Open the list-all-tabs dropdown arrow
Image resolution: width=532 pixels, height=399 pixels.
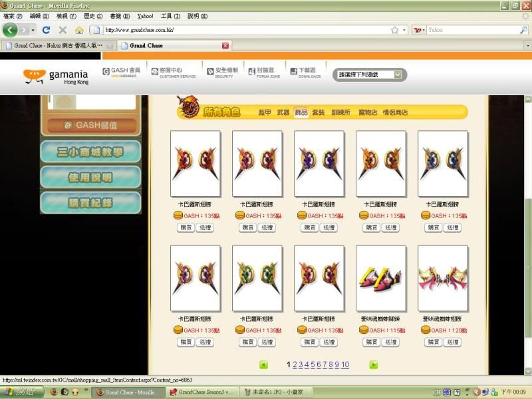click(x=527, y=45)
